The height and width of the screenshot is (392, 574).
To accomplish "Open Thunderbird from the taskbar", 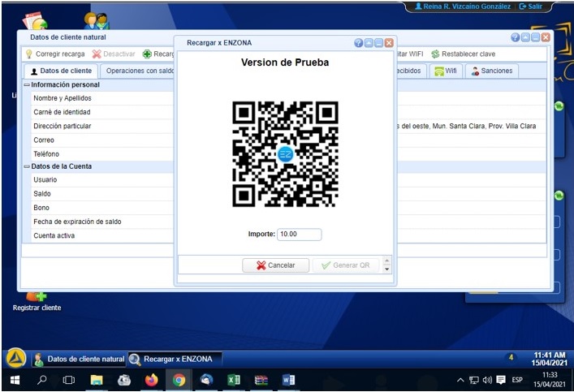I will [206, 381].
